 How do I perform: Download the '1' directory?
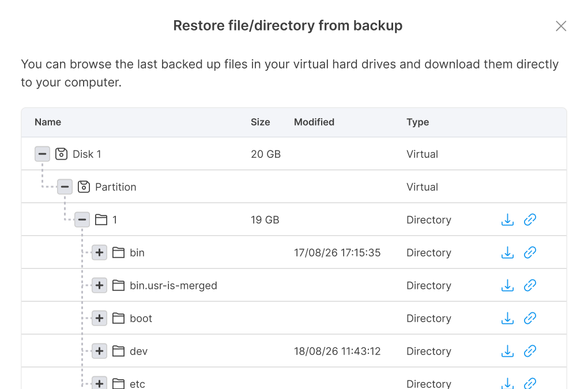pos(507,220)
